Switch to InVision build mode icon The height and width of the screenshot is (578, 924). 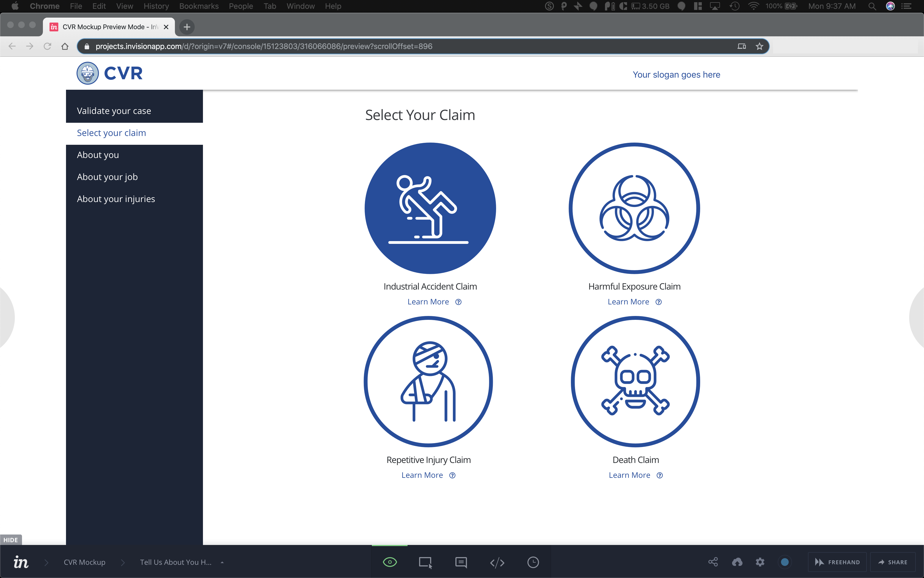425,562
